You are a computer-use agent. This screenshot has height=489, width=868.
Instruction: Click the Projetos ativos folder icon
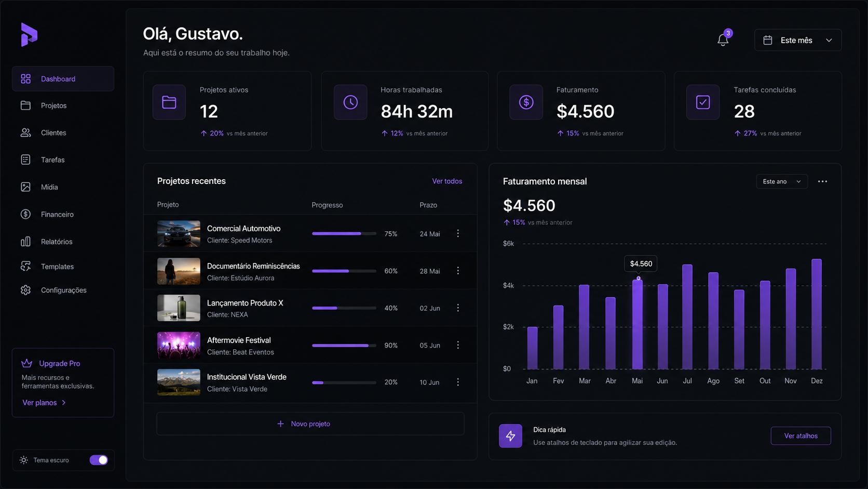pos(169,102)
